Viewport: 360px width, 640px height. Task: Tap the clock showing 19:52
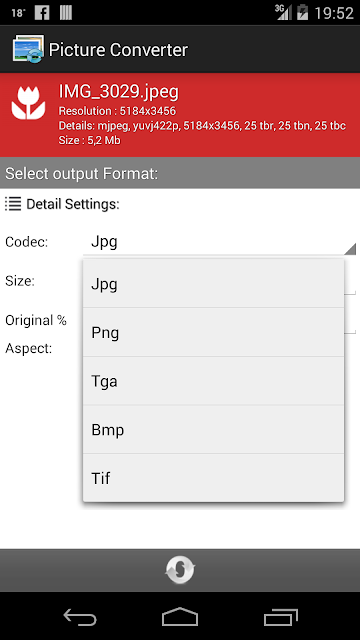click(x=333, y=13)
